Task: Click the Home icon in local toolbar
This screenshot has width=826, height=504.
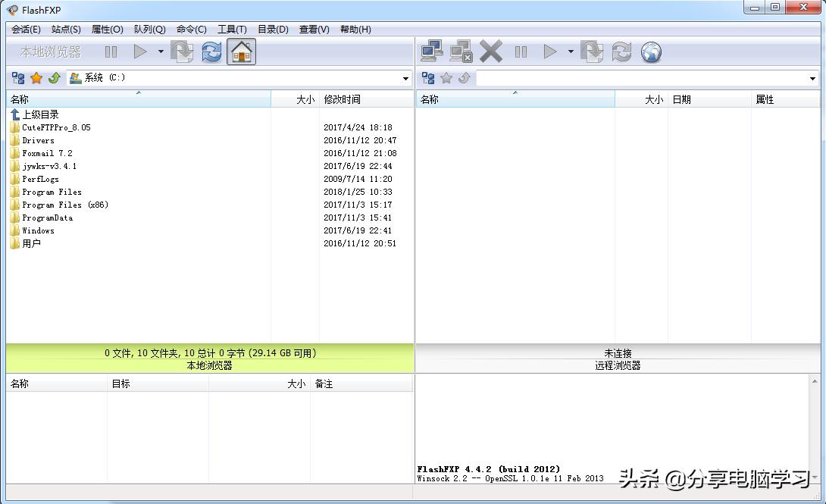Action: [x=242, y=52]
